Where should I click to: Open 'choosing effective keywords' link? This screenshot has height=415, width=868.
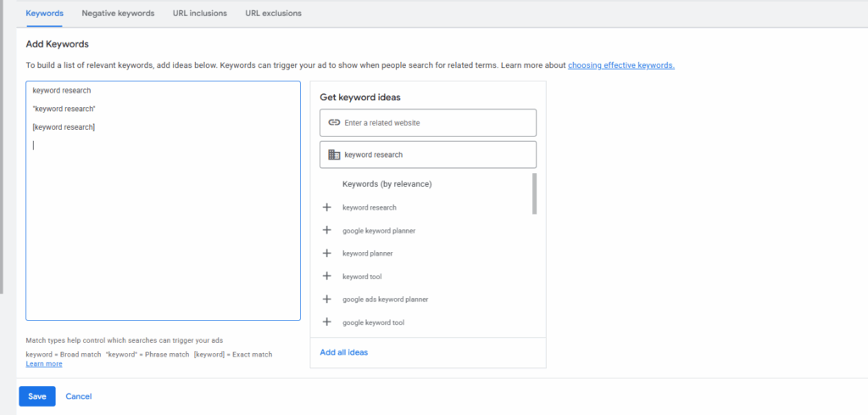[x=620, y=65]
